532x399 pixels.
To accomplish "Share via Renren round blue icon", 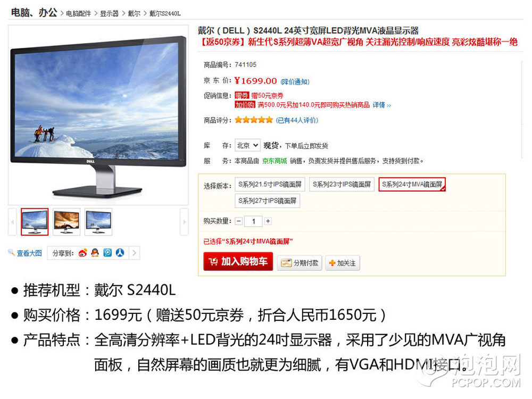I will pyautogui.click(x=120, y=253).
